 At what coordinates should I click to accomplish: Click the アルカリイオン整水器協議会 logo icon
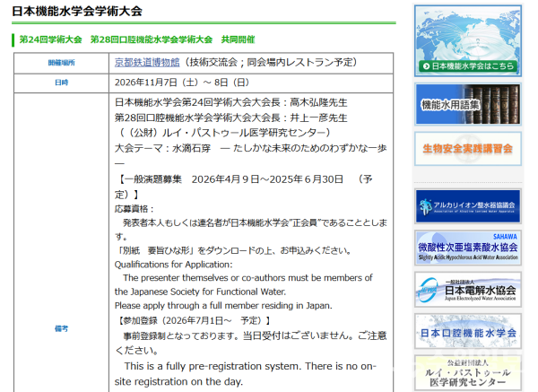[x=425, y=206]
